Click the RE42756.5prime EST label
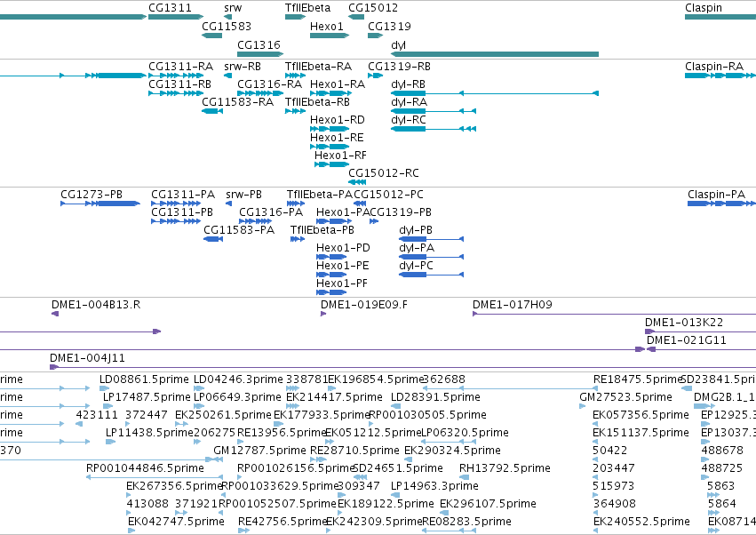Viewport: 756px width, 535px height. [x=283, y=522]
